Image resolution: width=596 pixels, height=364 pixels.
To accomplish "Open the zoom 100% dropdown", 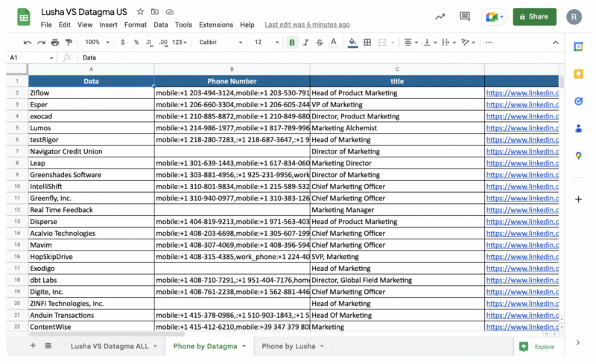I will 98,42.
